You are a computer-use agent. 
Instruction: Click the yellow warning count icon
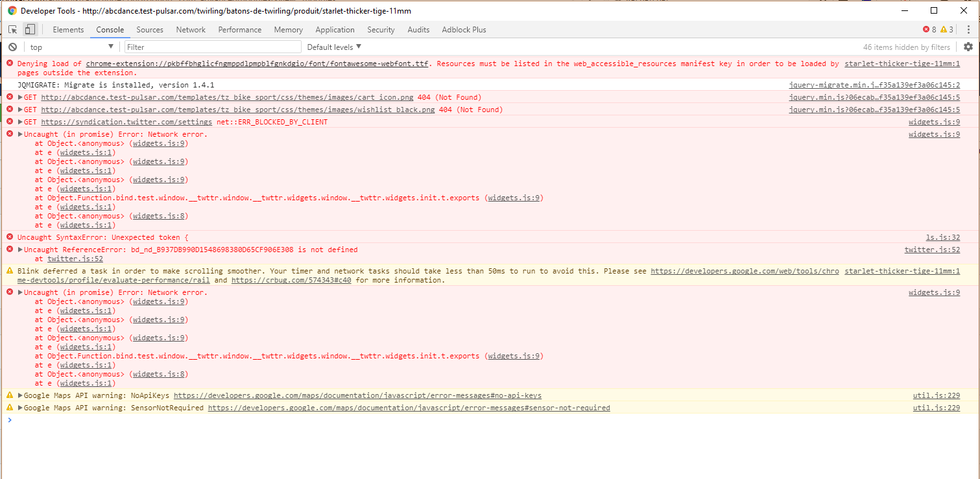pyautogui.click(x=944, y=30)
